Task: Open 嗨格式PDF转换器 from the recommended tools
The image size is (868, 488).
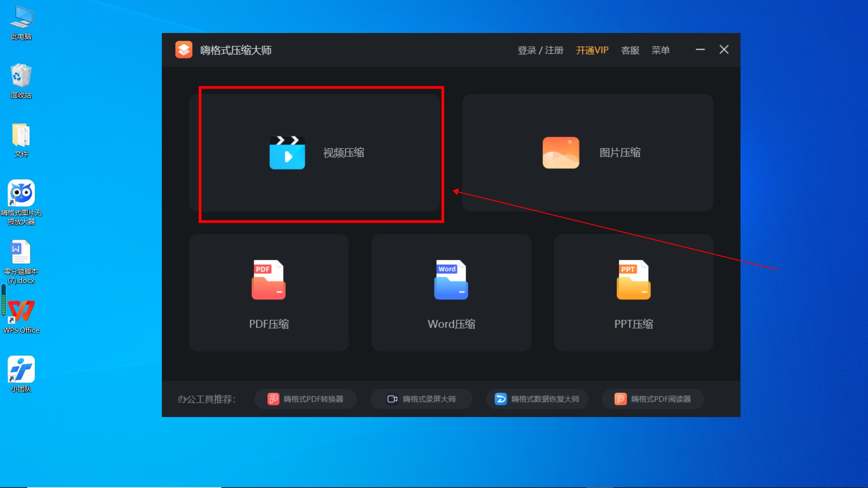Action: (x=306, y=399)
